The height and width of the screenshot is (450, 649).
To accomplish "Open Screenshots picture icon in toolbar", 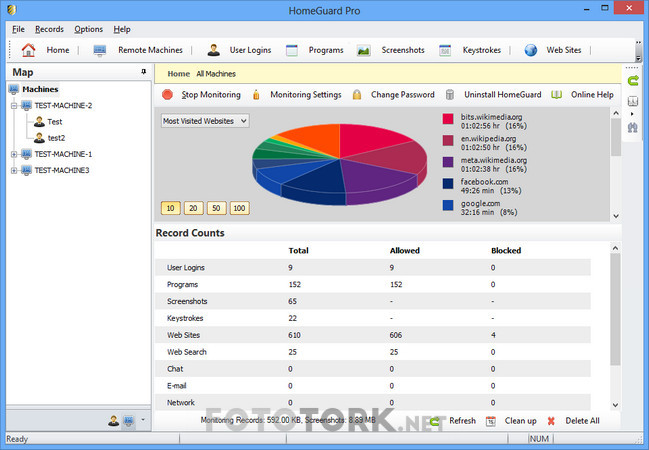I will [363, 51].
